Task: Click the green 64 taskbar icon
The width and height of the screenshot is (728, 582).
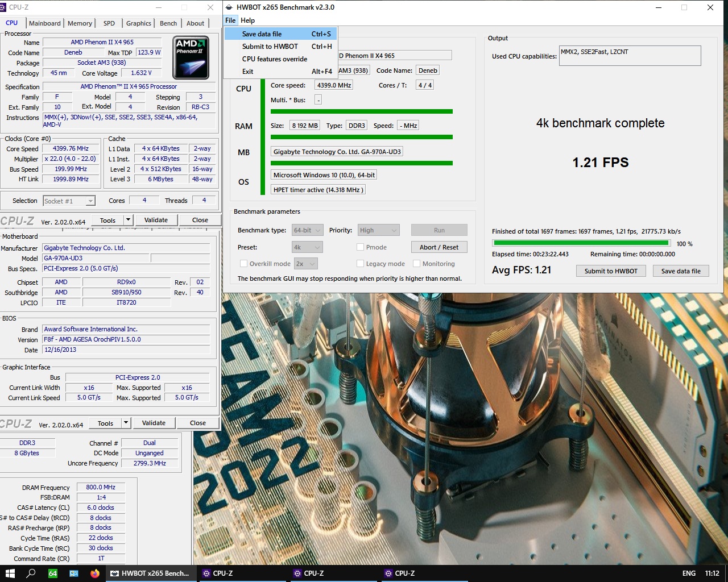Action: click(52, 573)
